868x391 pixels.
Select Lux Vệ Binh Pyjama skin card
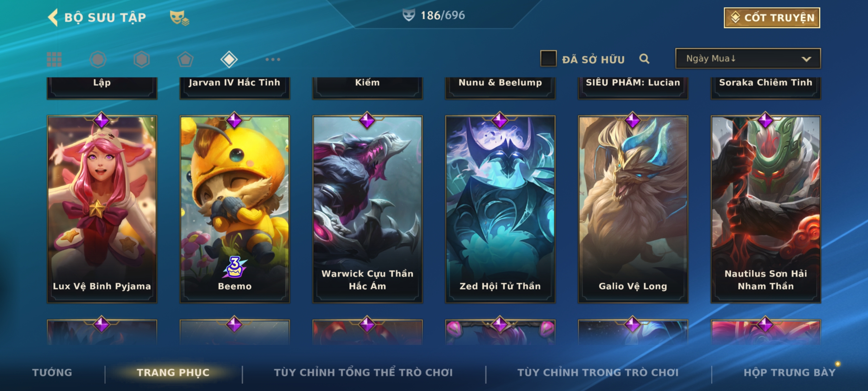[x=102, y=209]
